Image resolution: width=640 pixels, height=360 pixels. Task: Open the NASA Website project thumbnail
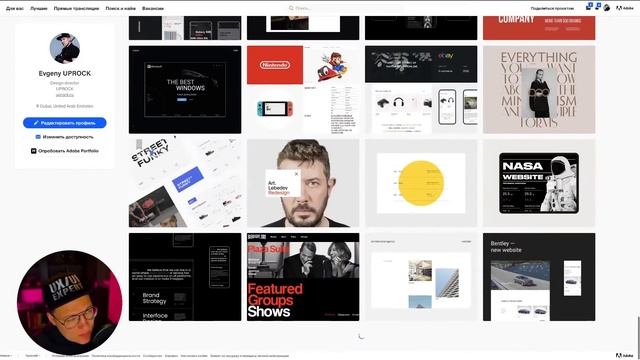(x=539, y=183)
